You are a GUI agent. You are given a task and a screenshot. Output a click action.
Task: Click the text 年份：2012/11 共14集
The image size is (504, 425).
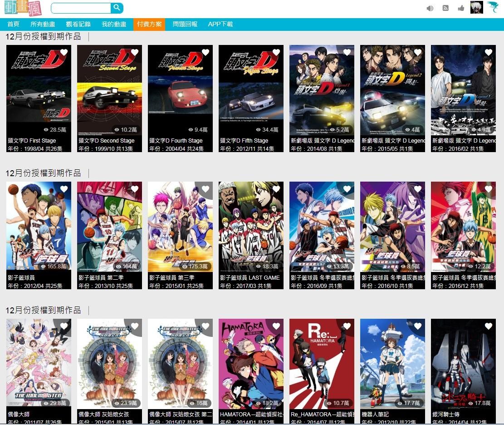point(247,148)
